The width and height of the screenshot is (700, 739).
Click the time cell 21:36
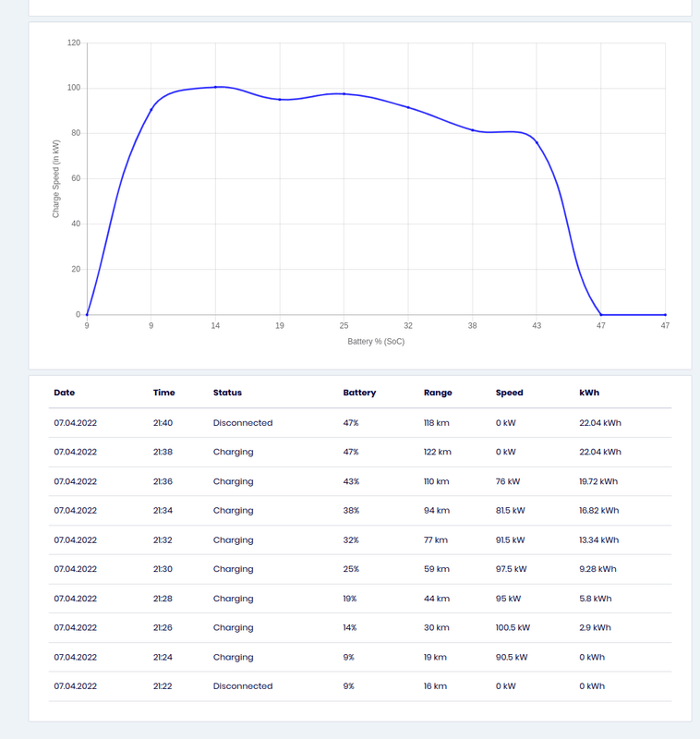pos(163,481)
